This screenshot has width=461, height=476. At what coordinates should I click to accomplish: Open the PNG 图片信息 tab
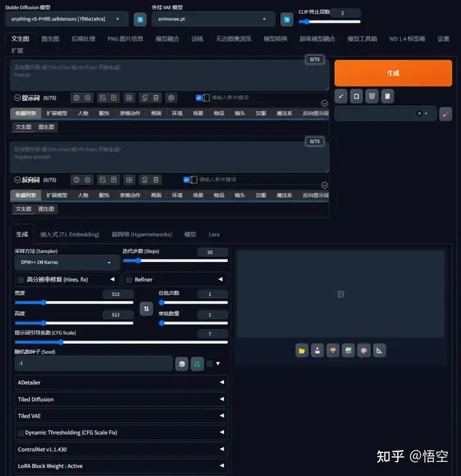[x=125, y=39]
